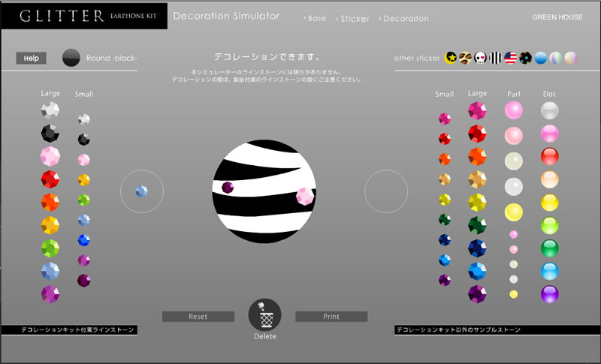Pick the red Dot stone
This screenshot has height=364, width=601.
[549, 156]
